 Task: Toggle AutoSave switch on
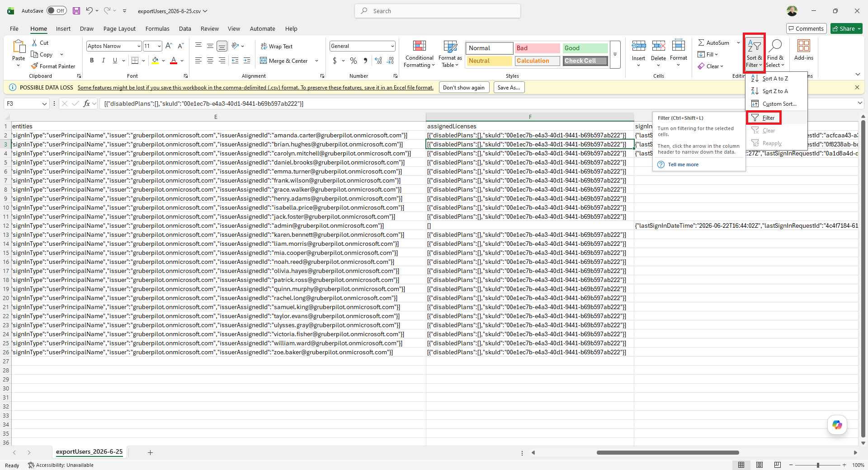point(57,11)
